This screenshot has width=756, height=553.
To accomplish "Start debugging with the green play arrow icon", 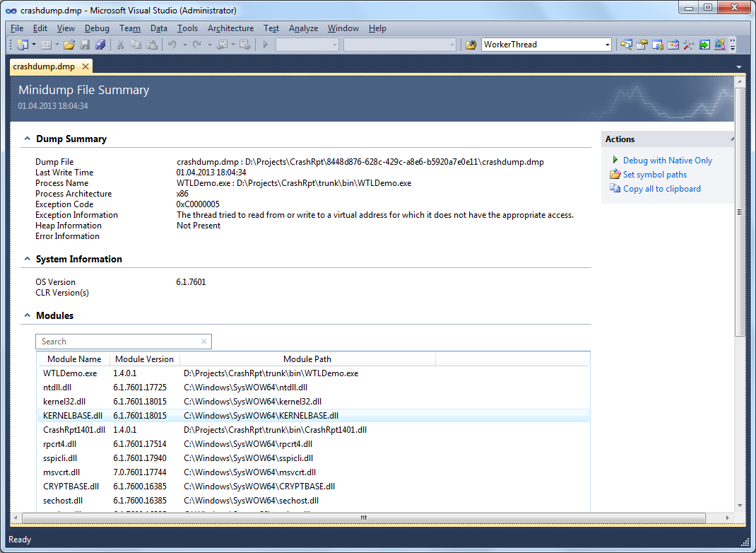I will pos(266,44).
